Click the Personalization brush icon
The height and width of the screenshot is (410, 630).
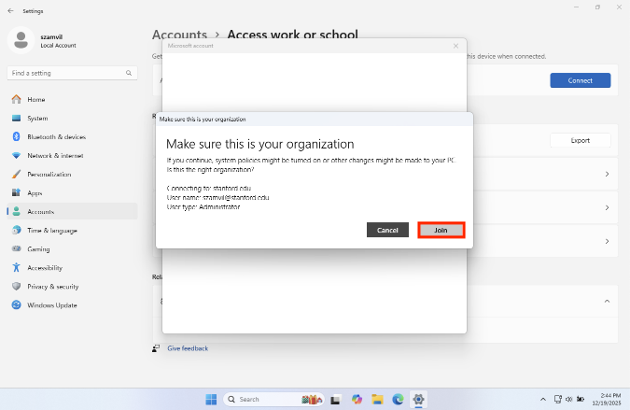(16, 174)
